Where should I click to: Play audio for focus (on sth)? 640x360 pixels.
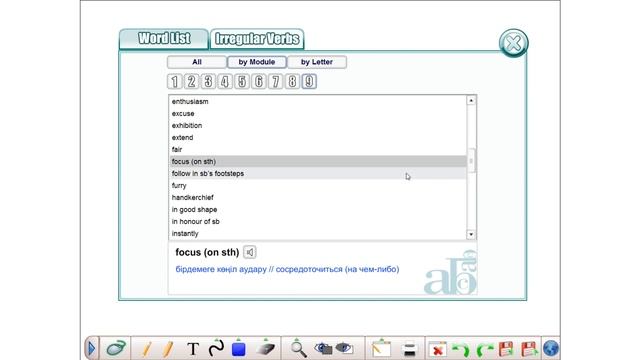pos(250,252)
